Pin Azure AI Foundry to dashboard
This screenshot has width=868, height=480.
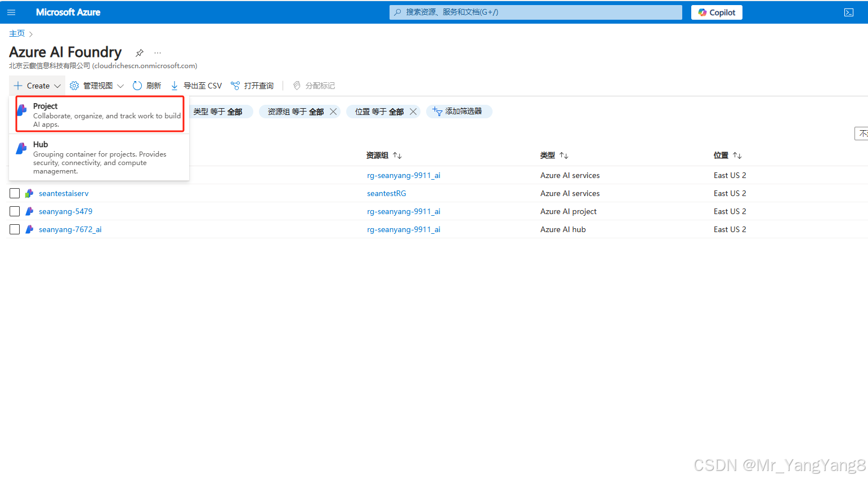(140, 52)
